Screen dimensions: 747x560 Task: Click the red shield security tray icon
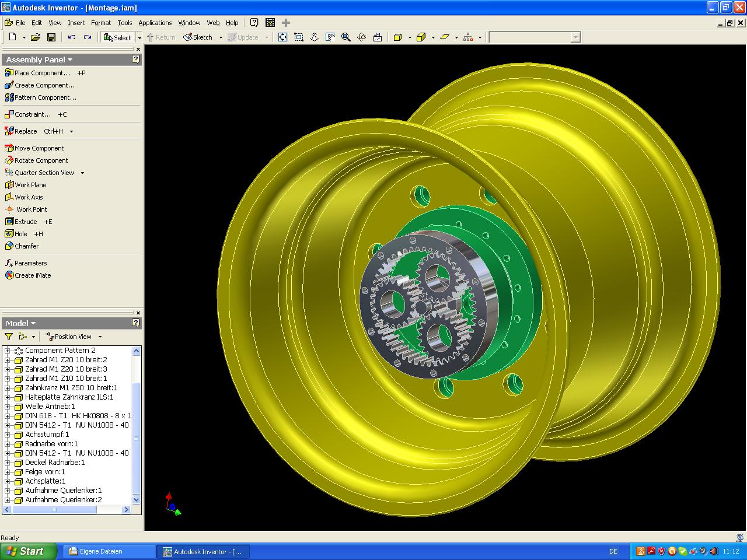[662, 551]
